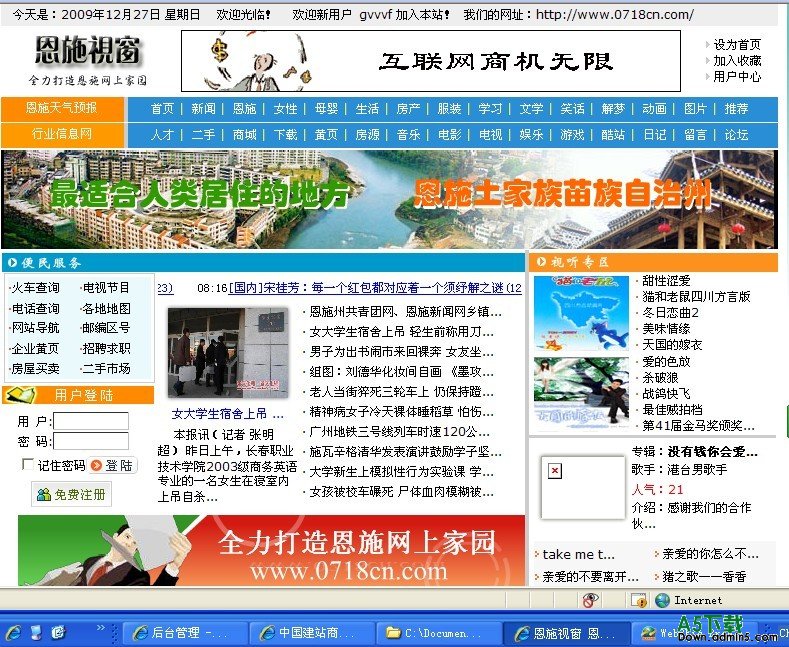Play the 亲爱的不要离开 song link
The width and height of the screenshot is (789, 647).
[x=590, y=577]
